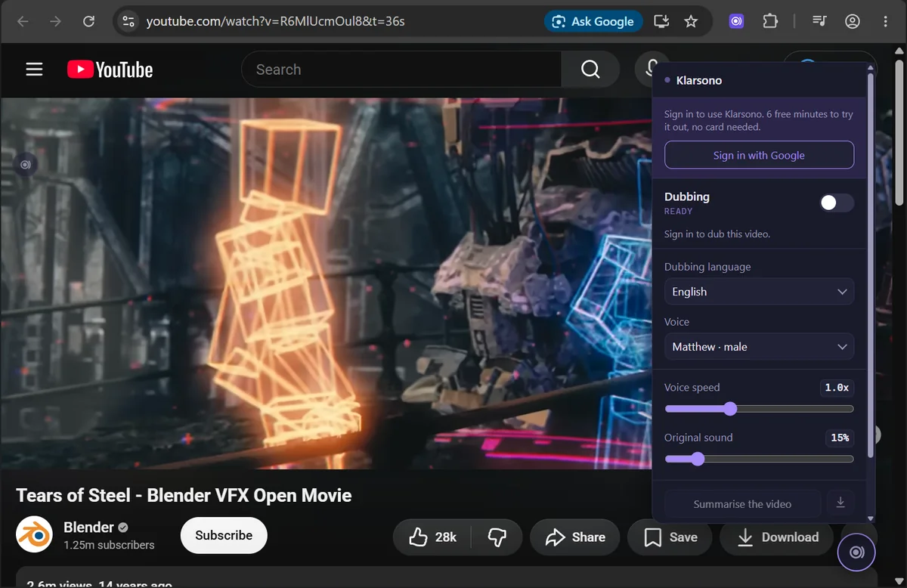The image size is (907, 588).
Task: Toggle the Dubbing switch on
Action: pos(837,203)
